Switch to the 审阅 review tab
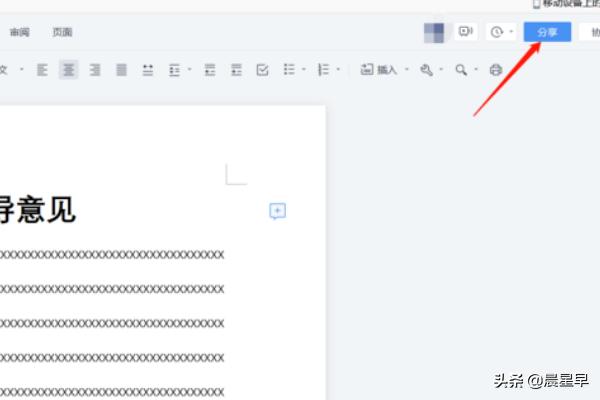Screen dimensions: 600x400 (20, 32)
